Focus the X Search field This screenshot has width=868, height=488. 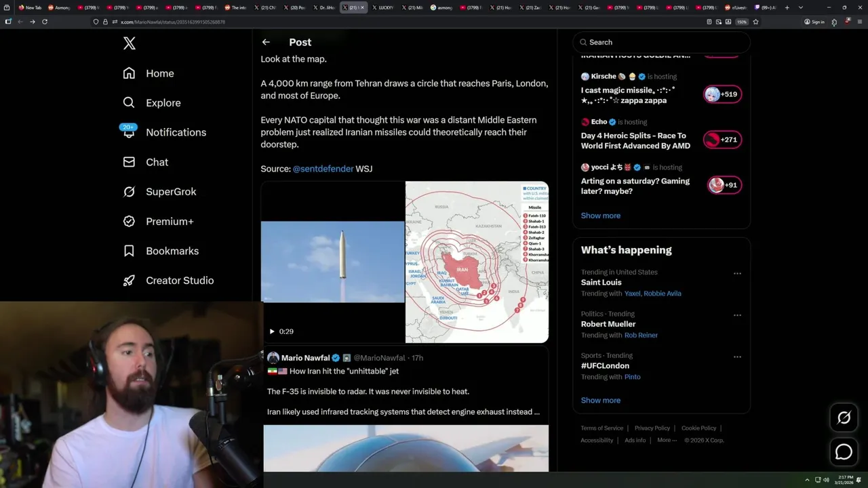click(x=662, y=42)
